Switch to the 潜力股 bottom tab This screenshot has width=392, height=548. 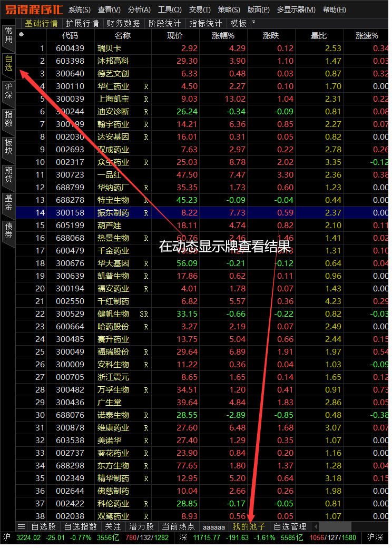142,526
